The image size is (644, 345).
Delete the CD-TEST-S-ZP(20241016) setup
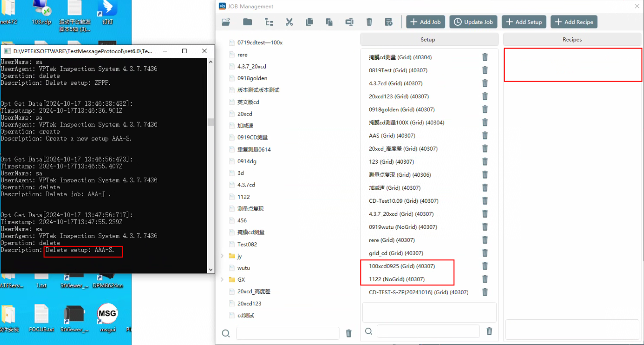point(485,292)
